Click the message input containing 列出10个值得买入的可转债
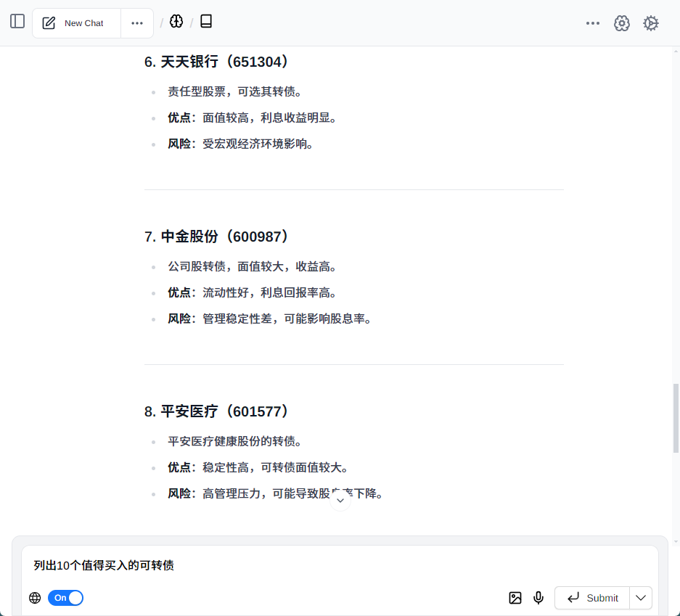Image resolution: width=680 pixels, height=616 pixels. pos(340,565)
